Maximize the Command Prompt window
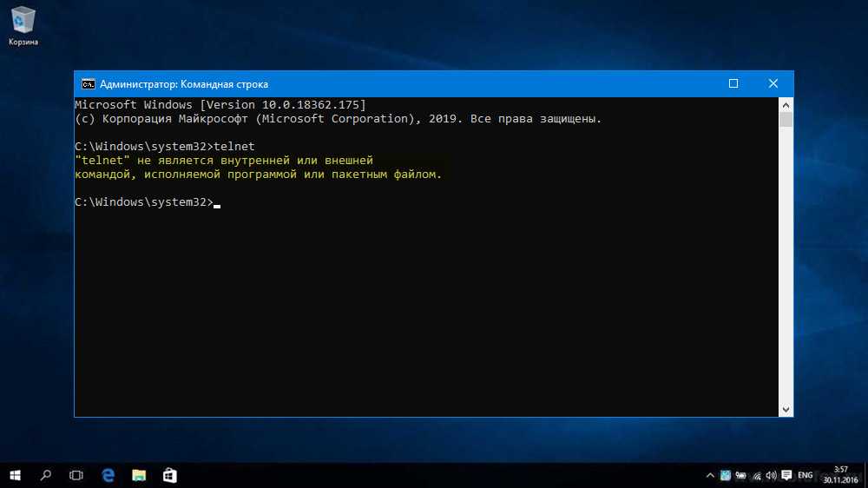 (x=733, y=83)
